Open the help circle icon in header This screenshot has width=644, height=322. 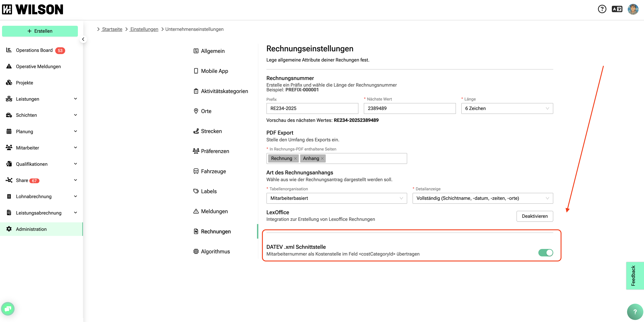(602, 9)
